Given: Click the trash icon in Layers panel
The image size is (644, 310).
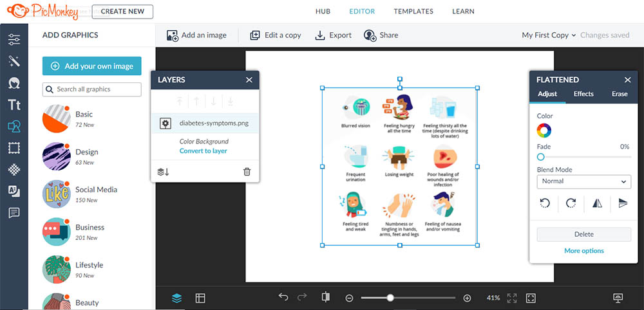Looking at the screenshot, I should click(x=247, y=172).
